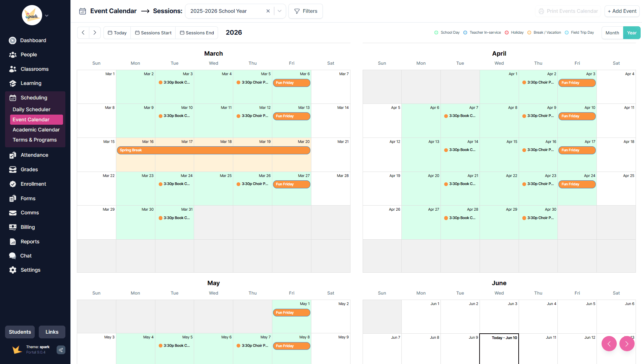Toggle the Holiday legend filter
The width and height of the screenshot is (642, 364).
[514, 33]
